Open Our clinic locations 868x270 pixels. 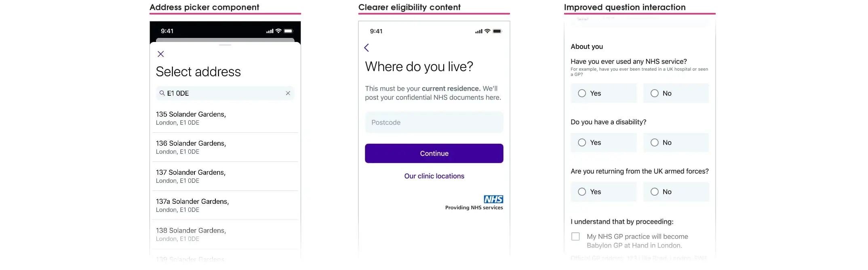point(434,176)
